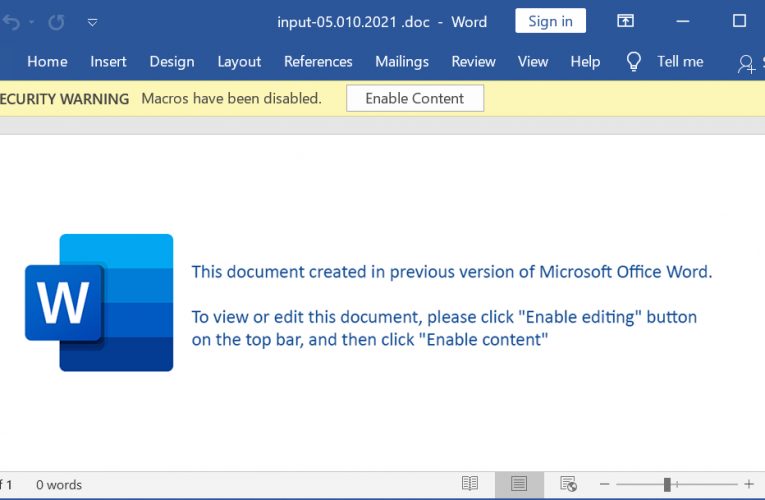Click text 'This document created in previous version'
This screenshot has height=500, width=765.
point(354,272)
